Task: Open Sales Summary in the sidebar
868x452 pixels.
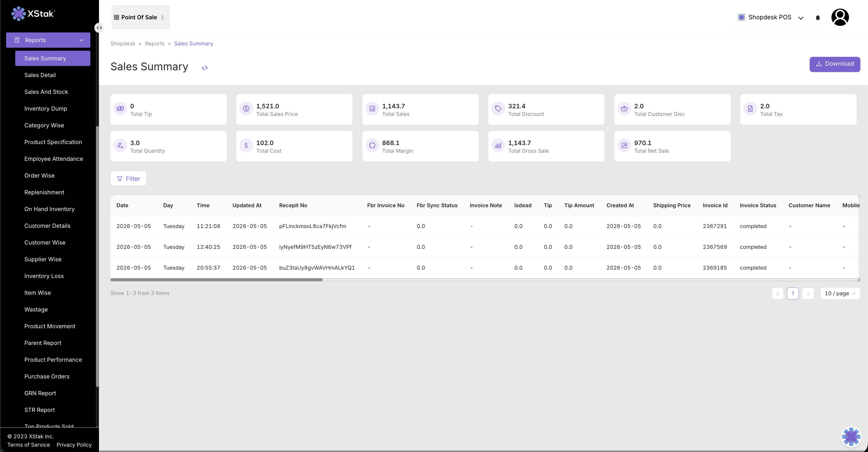Action: coord(53,58)
